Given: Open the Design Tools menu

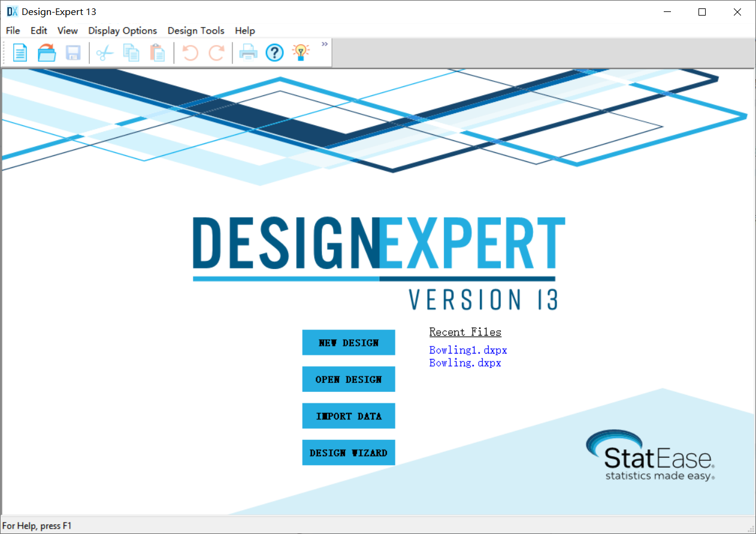Looking at the screenshot, I should [196, 31].
